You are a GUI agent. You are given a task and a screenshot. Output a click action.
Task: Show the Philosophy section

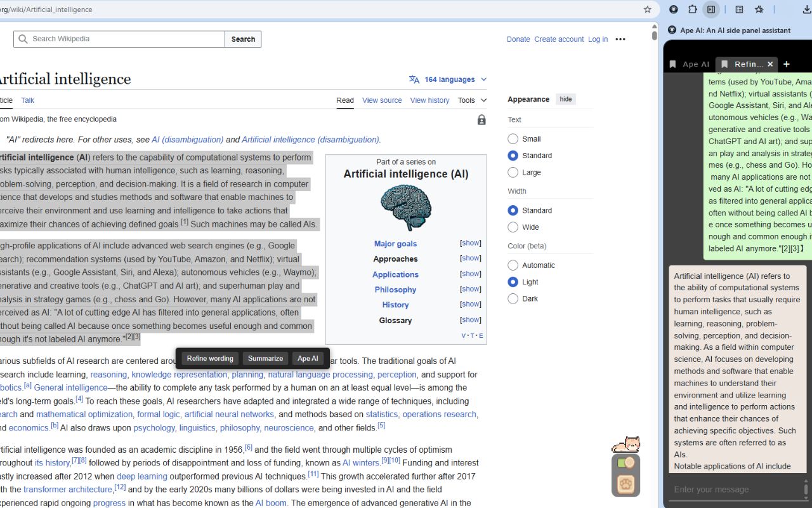[x=471, y=289]
